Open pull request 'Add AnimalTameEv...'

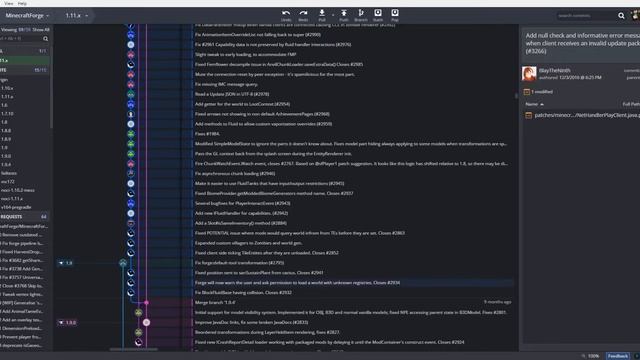(22, 311)
